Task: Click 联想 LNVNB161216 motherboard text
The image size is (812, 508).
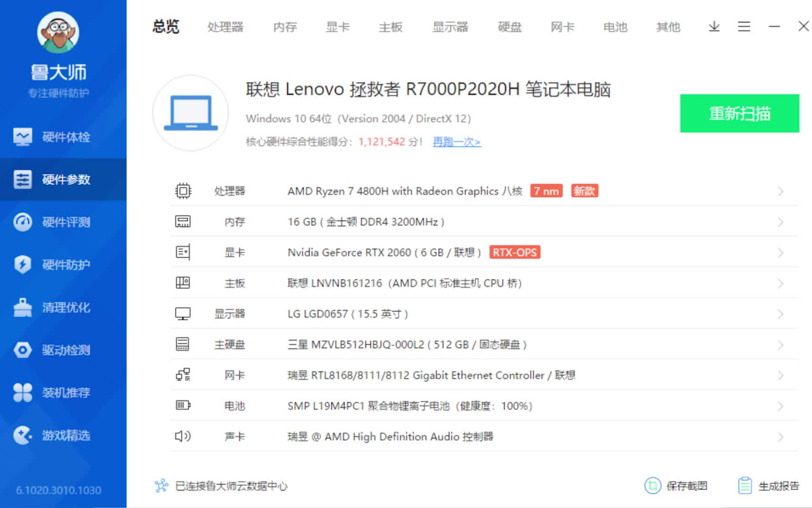Action: (x=405, y=283)
